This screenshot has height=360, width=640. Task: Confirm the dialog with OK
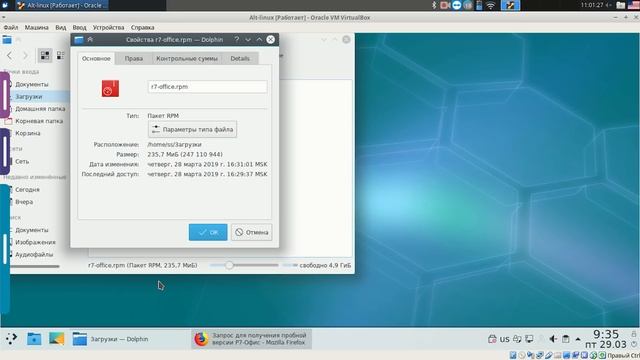coord(208,232)
